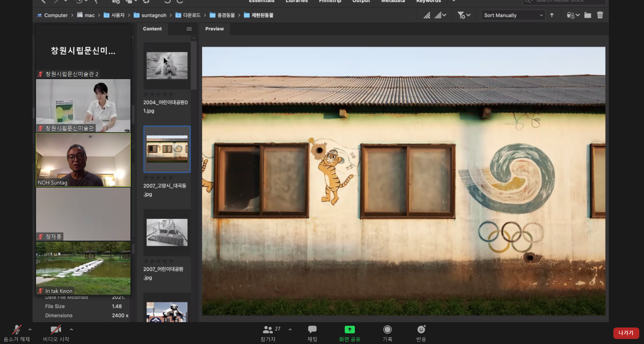Go to 다운로드 folder in path bar
Viewport: 644px width, 344px height.
pos(188,15)
